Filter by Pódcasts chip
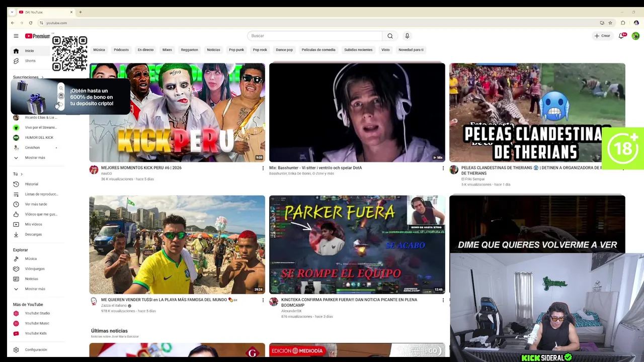This screenshot has width=644, height=362. click(x=121, y=50)
